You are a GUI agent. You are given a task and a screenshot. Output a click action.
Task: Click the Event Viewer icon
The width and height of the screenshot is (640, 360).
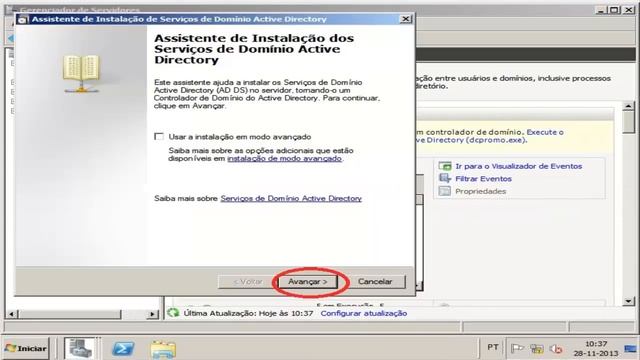tap(445, 166)
